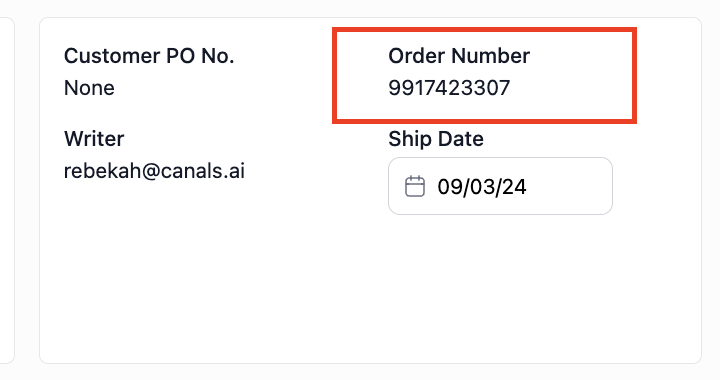This screenshot has height=380, width=720.
Task: Click the Ship Date label
Action: 436,139
